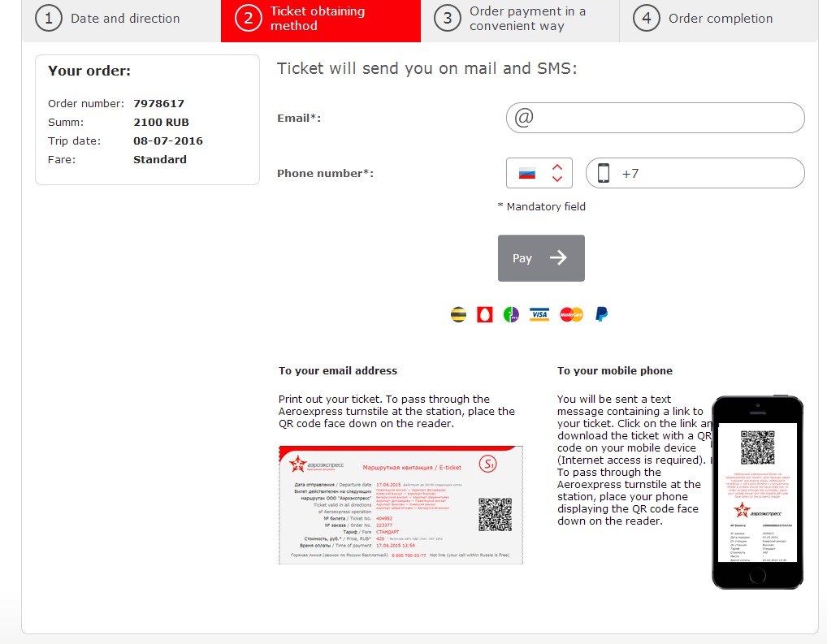This screenshot has height=644, width=827.
Task: Jump to Order completion step
Action: point(719,19)
